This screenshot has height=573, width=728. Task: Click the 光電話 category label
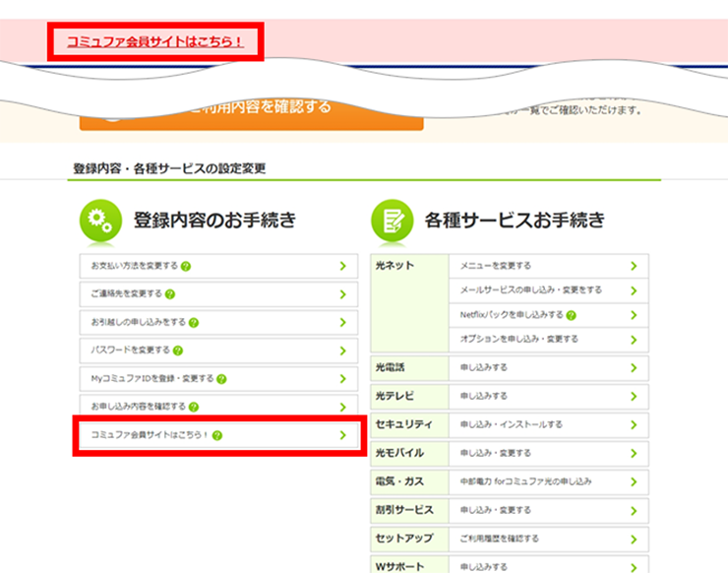click(390, 367)
